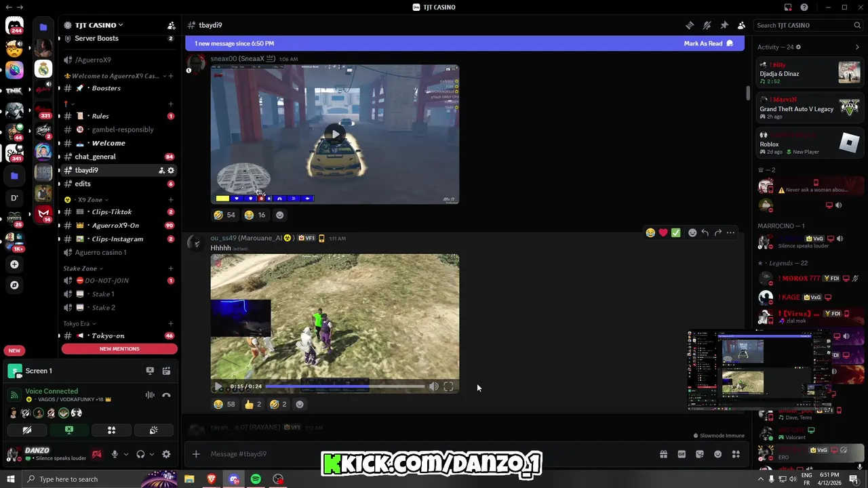The height and width of the screenshot is (488, 868).
Task: Collapse the Tokyo Era category
Action: coord(79,324)
